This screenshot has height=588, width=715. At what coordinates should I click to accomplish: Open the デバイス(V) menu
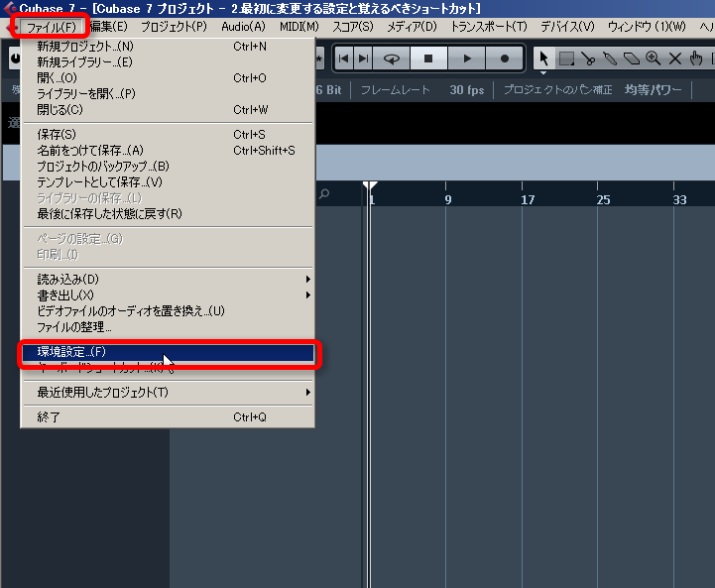(x=567, y=27)
